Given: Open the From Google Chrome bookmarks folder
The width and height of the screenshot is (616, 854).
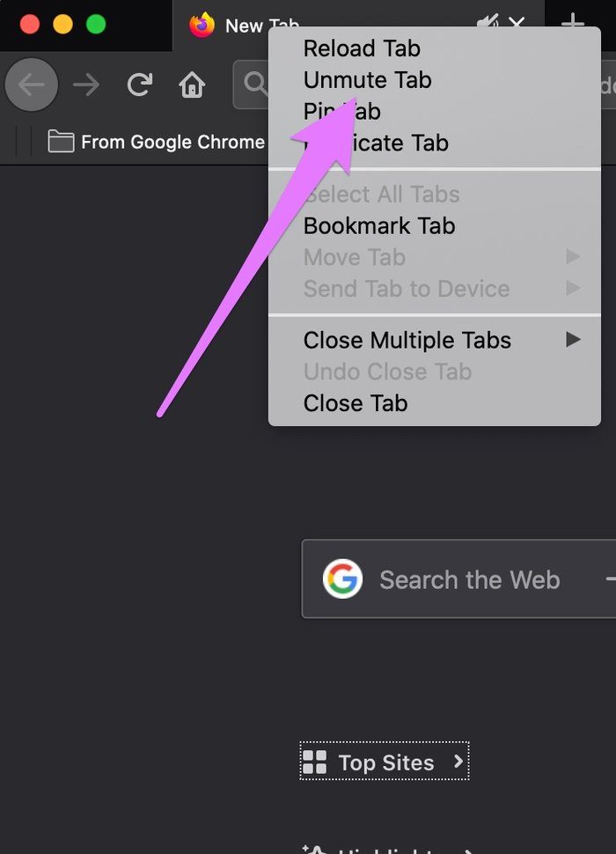Looking at the screenshot, I should pos(156,142).
